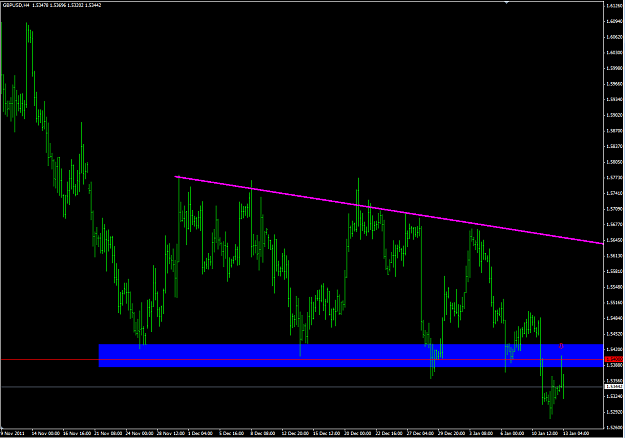
Task: Click the '3 Jan 08:00' time label
Action: pyautogui.click(x=481, y=433)
